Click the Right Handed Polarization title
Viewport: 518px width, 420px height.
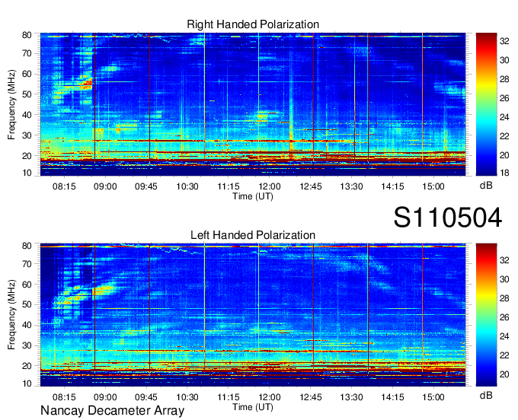tap(253, 24)
